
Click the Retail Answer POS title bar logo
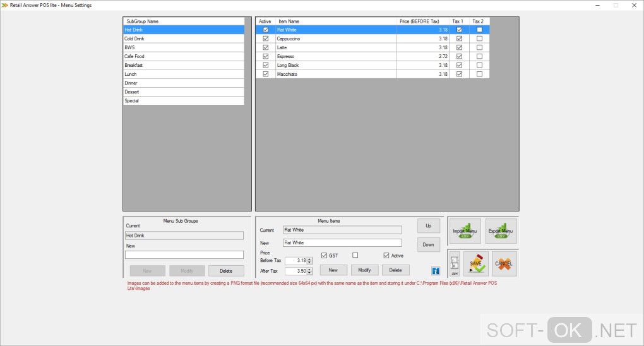coord(5,5)
